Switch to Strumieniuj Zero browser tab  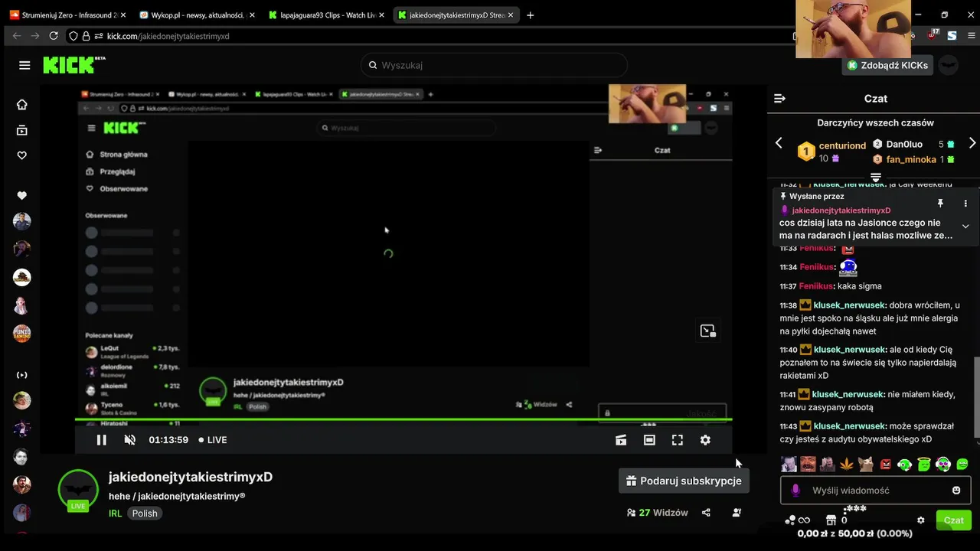pyautogui.click(x=69, y=15)
